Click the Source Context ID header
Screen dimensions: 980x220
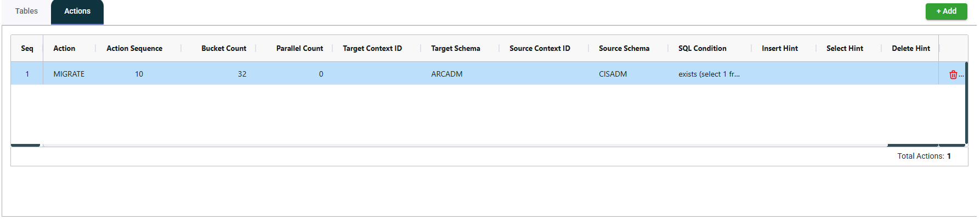point(540,48)
